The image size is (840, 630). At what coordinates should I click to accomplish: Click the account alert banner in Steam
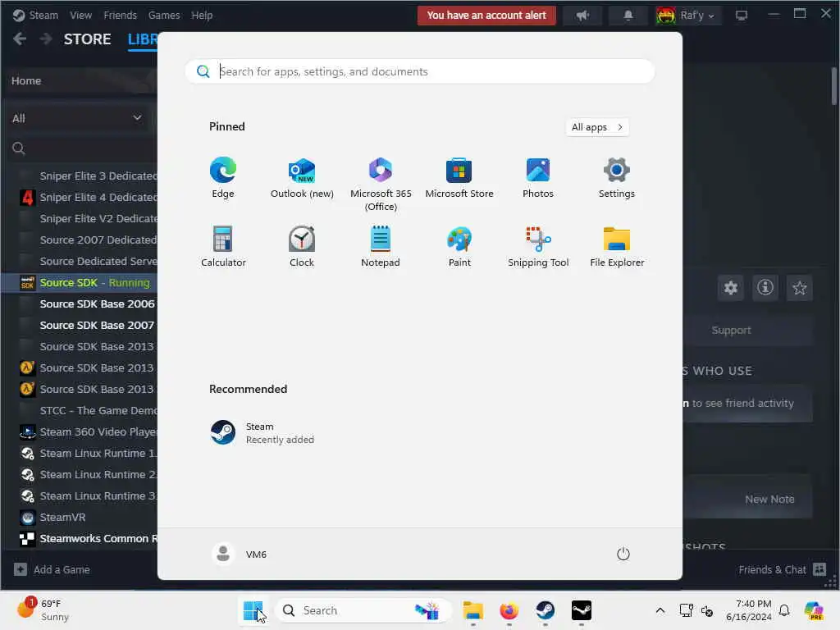pyautogui.click(x=486, y=15)
